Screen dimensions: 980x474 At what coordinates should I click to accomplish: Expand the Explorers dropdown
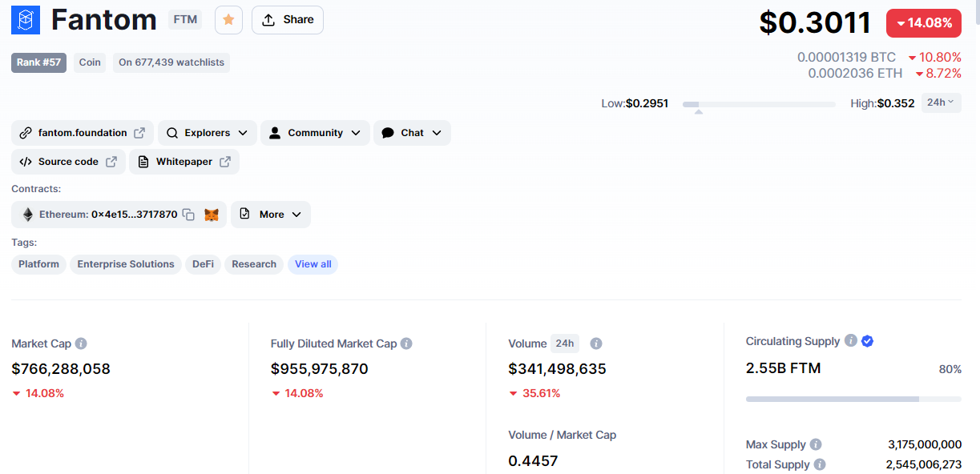click(x=208, y=133)
